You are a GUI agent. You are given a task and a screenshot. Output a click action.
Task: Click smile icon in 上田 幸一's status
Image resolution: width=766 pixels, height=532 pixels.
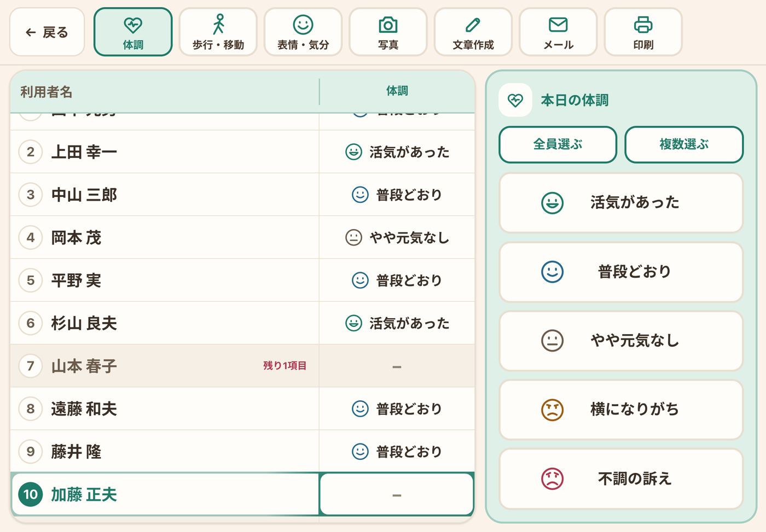pyautogui.click(x=353, y=152)
